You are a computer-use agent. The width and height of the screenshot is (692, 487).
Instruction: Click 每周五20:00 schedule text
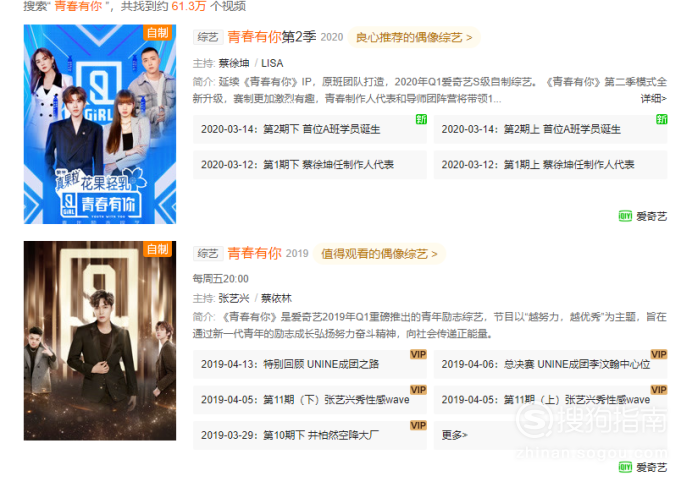point(221,279)
